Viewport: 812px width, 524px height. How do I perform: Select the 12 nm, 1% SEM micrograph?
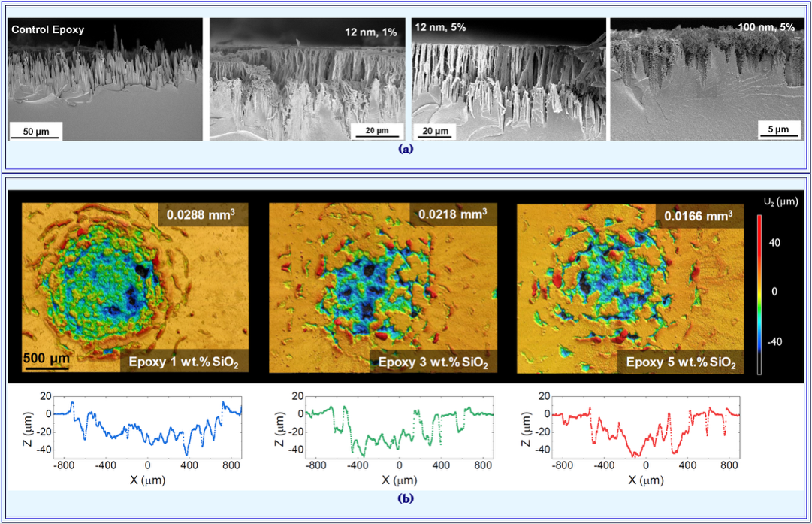pos(308,79)
